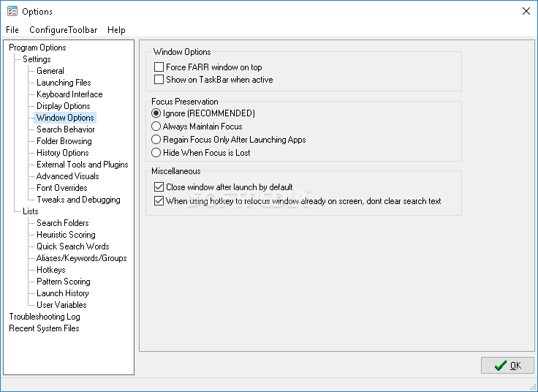Image resolution: width=538 pixels, height=392 pixels.
Task: Open Pattern Scoring list
Action: coord(64,281)
